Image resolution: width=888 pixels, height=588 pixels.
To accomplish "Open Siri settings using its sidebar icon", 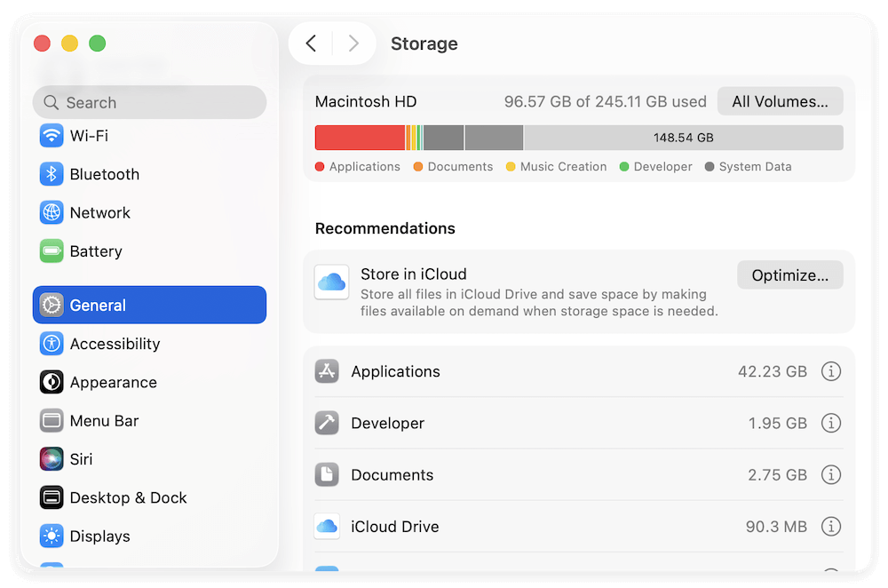I will 52,459.
